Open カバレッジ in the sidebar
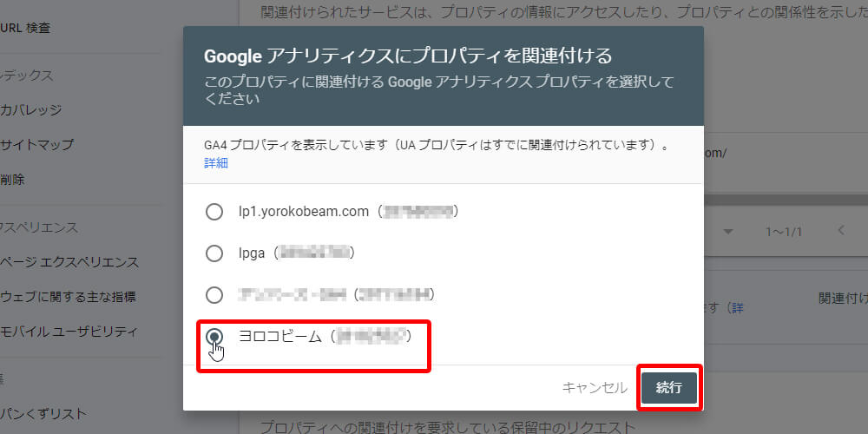The height and width of the screenshot is (434, 868). tap(30, 109)
